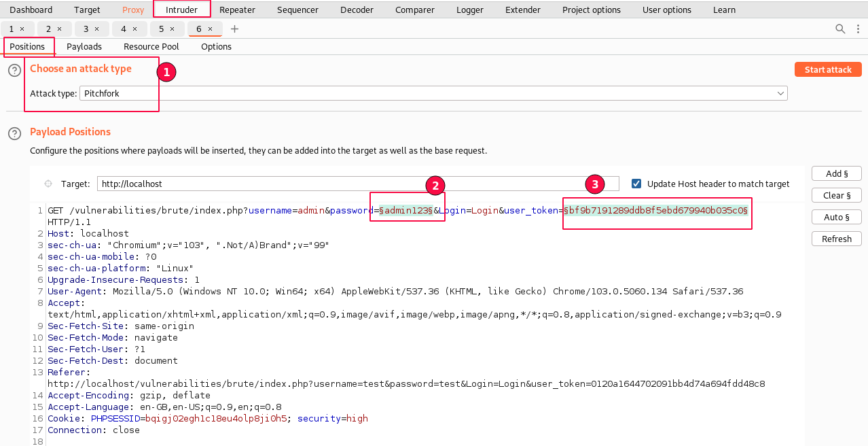Viewport: 868px width, 446px height.
Task: Switch to the Resource Pool tab
Action: 151,46
